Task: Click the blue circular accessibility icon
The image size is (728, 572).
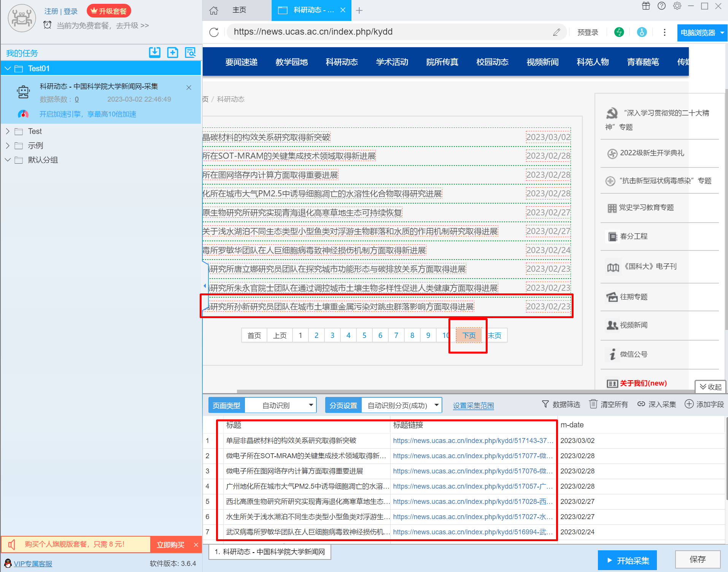Action: tap(642, 32)
